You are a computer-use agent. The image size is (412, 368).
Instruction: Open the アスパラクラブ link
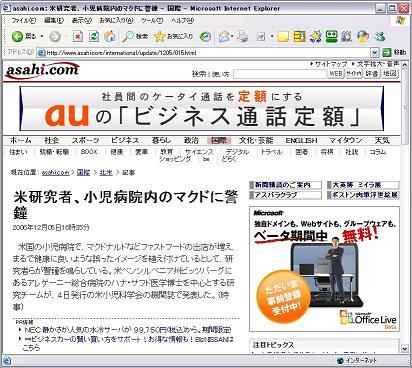click(286, 195)
